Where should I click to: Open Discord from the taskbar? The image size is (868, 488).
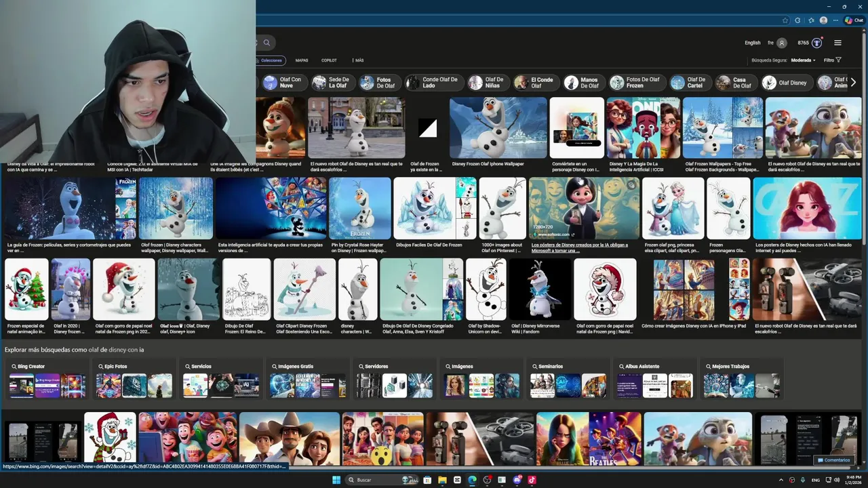point(517,480)
